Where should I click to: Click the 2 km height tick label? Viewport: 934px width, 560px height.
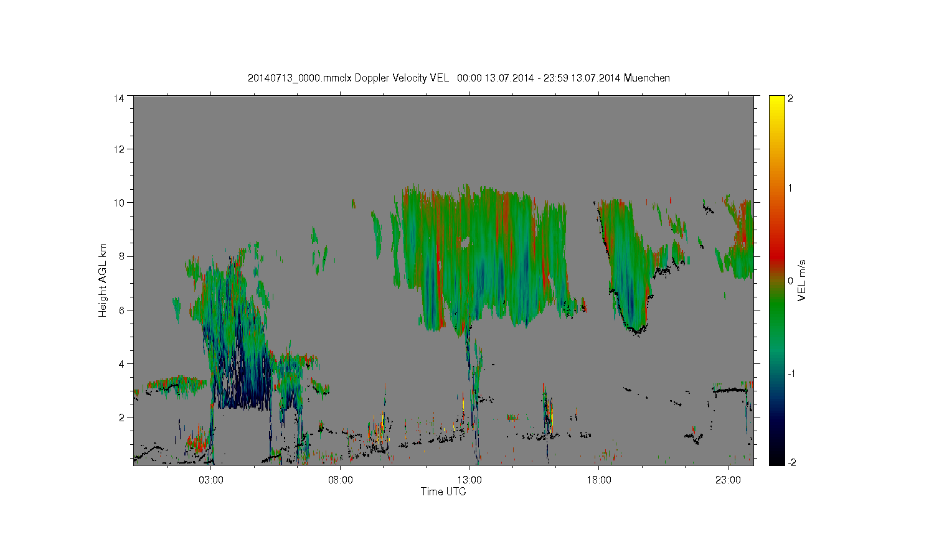[121, 417]
